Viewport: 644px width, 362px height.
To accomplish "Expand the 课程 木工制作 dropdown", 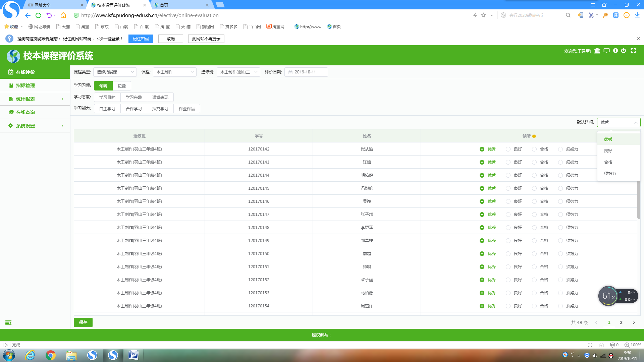I will pos(174,72).
